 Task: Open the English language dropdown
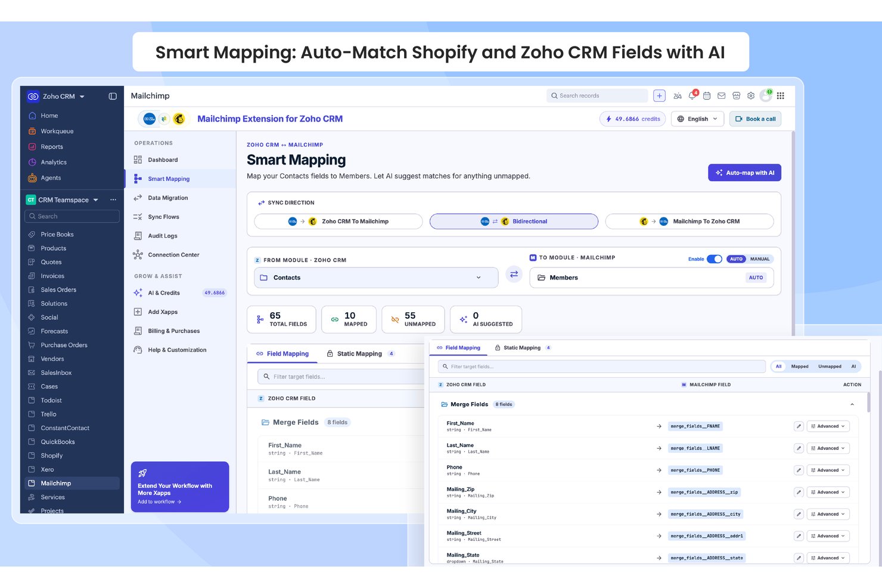[698, 119]
